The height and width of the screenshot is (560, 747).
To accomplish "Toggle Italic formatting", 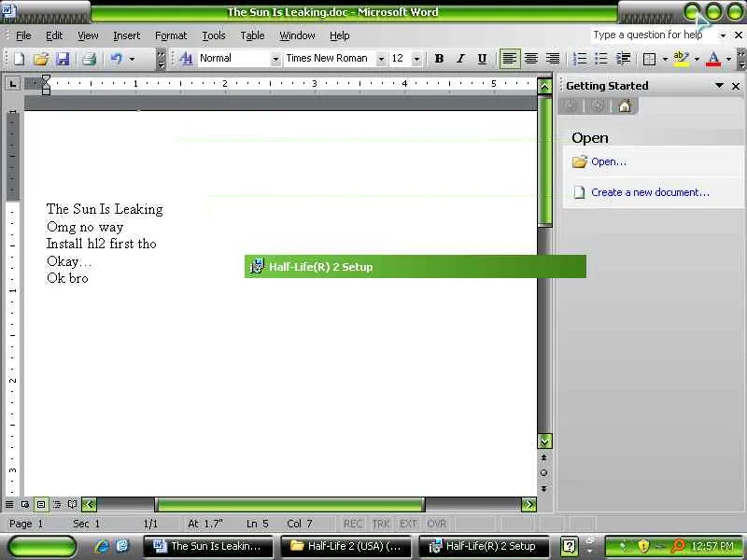I will tap(460, 59).
